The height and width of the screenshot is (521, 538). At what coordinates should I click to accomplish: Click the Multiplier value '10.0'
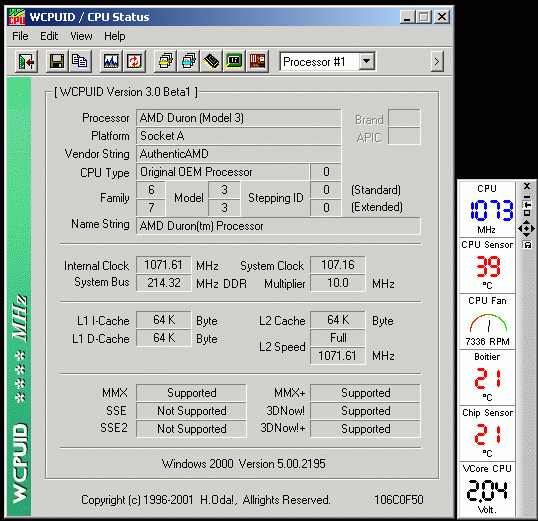338,283
